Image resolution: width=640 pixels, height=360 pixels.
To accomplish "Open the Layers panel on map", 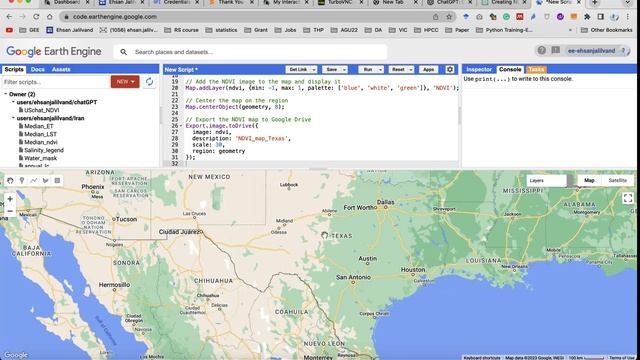I will [547, 180].
